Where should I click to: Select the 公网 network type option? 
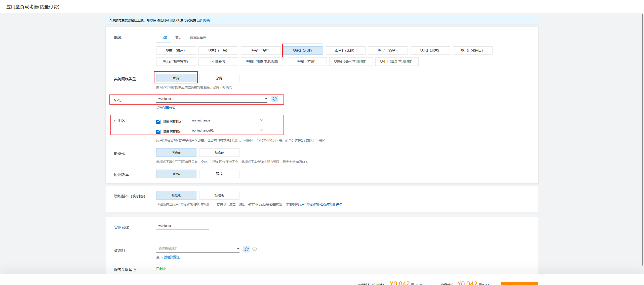[x=219, y=78]
